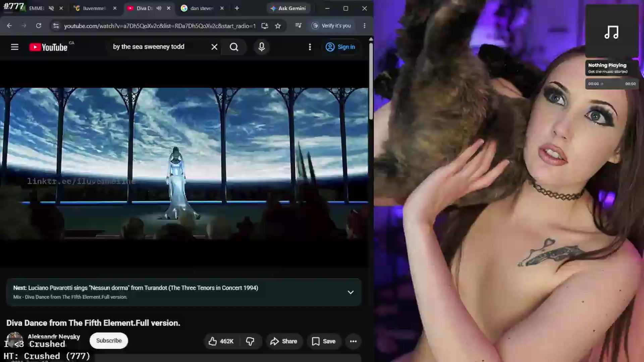Click the music widget progress bar
This screenshot has width=644, height=362.
(x=612, y=84)
